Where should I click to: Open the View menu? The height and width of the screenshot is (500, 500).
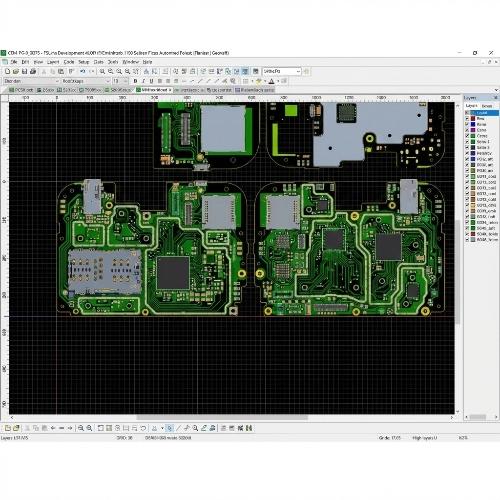(38, 62)
